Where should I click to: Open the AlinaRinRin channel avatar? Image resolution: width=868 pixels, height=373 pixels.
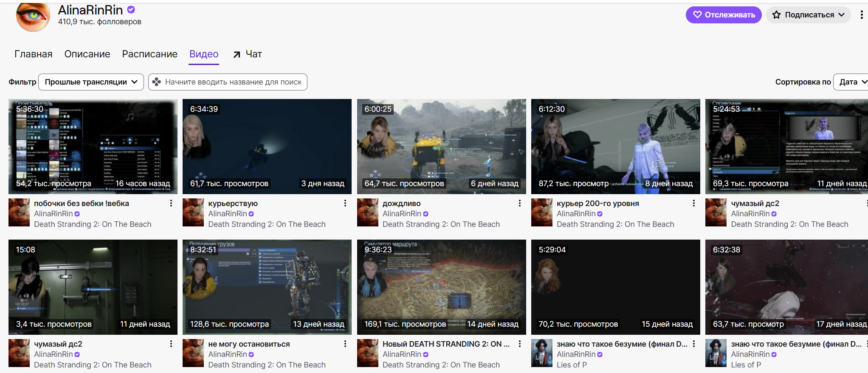pos(33,16)
